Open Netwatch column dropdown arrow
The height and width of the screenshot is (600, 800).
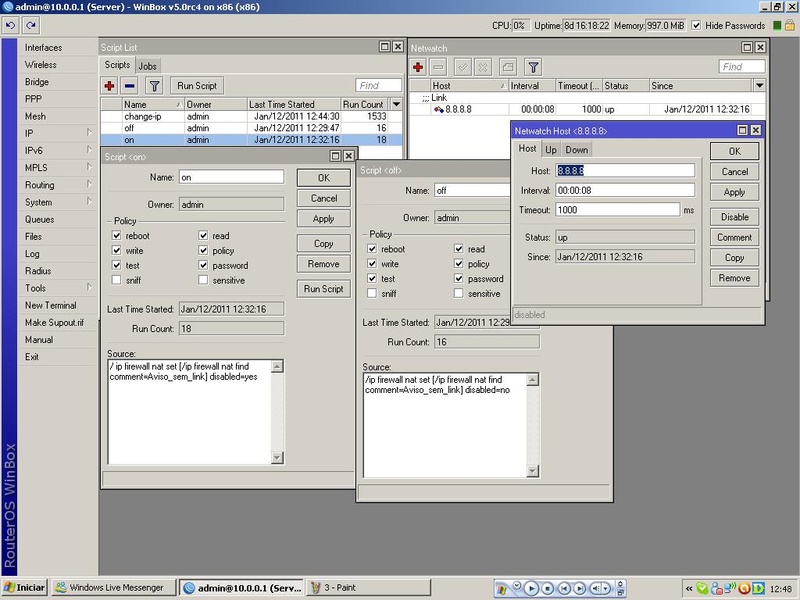[759, 86]
